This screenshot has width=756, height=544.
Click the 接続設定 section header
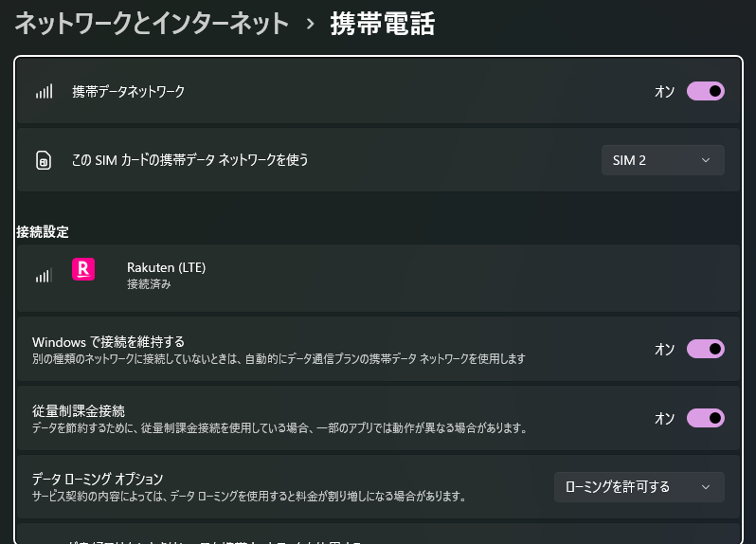click(43, 231)
